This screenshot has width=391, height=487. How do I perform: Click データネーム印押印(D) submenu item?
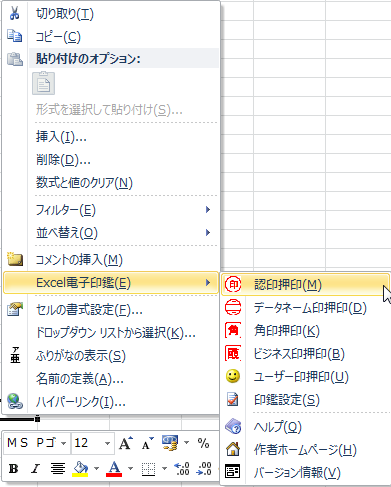[305, 308]
